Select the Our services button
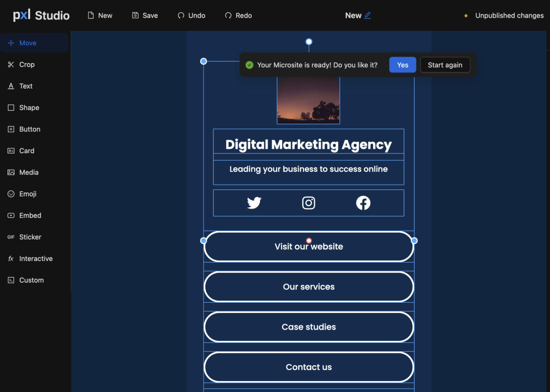Viewport: 550px width, 392px height. click(x=309, y=287)
